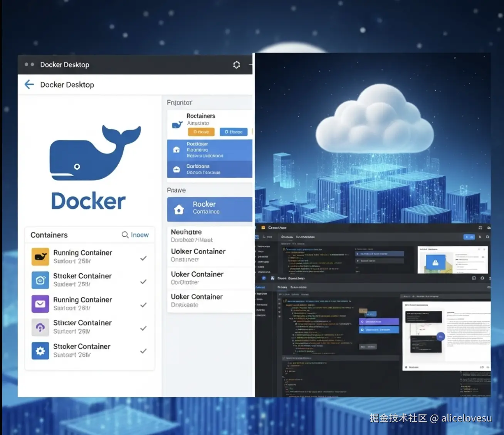
Task: Switch to the second top-toolbar tab in dark editor
Action: click(x=305, y=237)
